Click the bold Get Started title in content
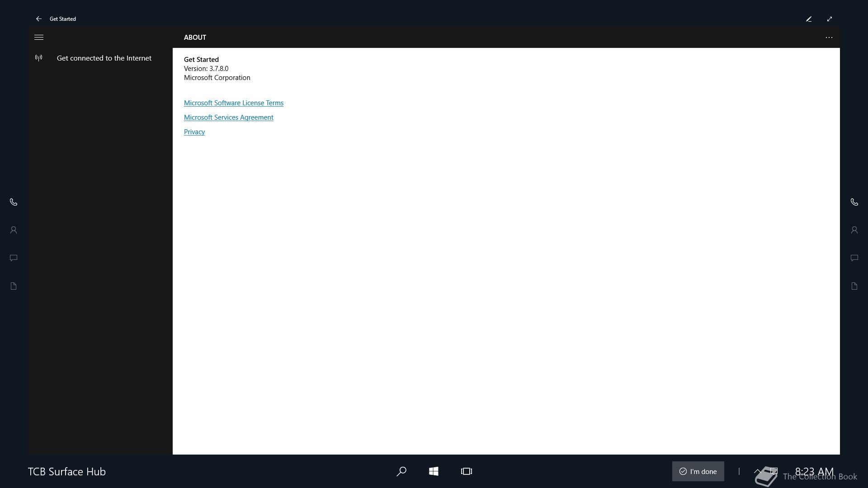The image size is (868, 488). (201, 60)
